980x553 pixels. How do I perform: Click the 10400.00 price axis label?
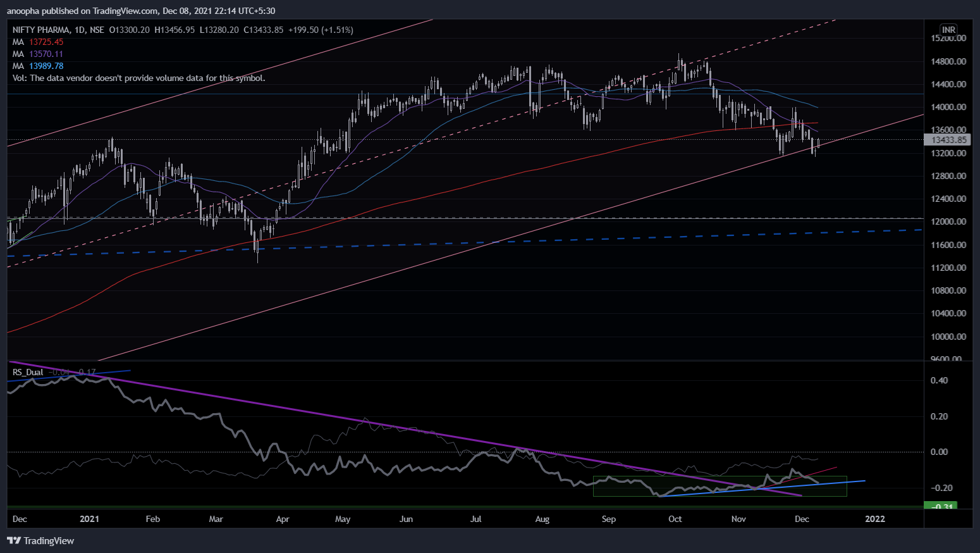pyautogui.click(x=948, y=313)
